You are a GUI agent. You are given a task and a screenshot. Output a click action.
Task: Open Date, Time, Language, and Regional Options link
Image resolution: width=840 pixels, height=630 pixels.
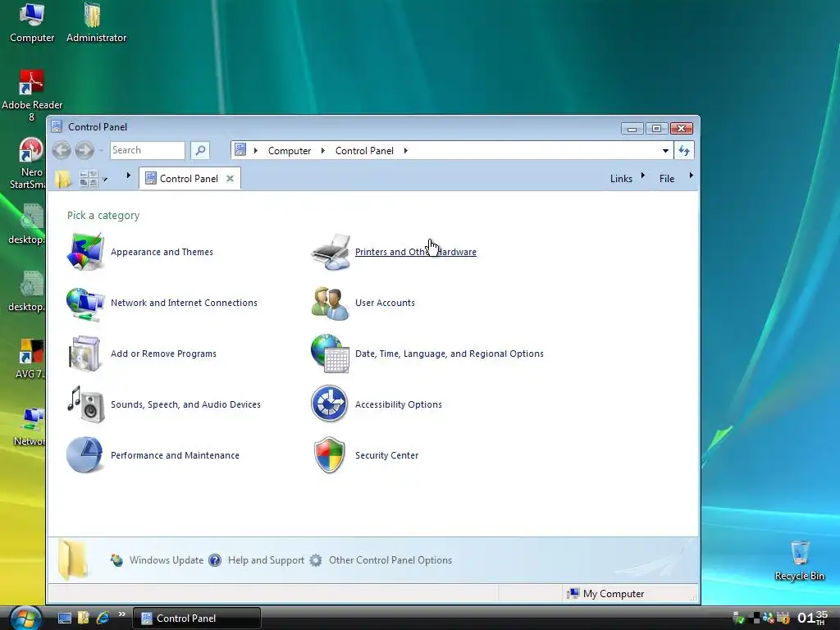449,354
